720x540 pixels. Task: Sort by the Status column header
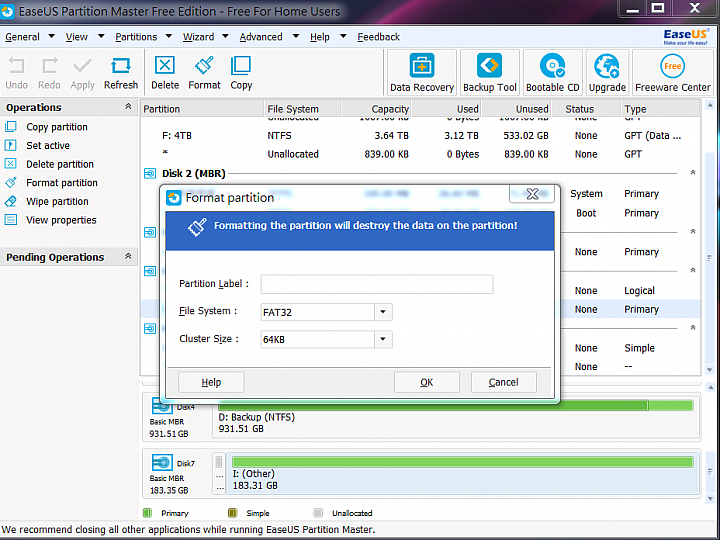(x=586, y=109)
